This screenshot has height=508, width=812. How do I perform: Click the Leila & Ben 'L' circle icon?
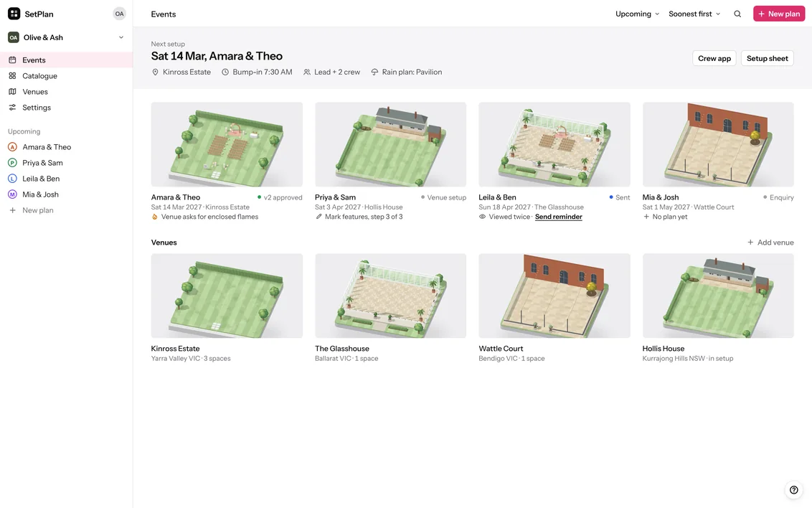(12, 179)
